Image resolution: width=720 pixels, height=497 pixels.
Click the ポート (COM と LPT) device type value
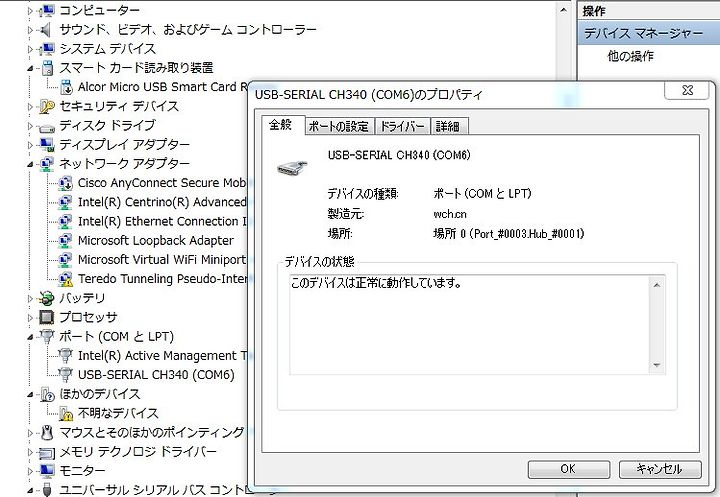482,194
